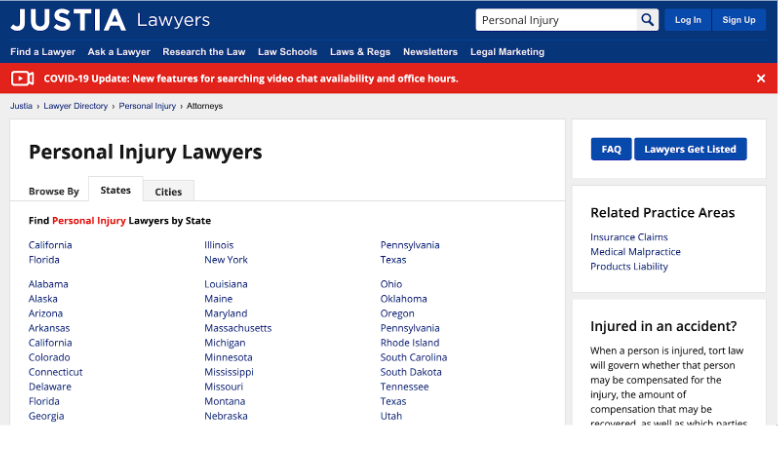Open the Delaware link
Viewport: 780px width, 450px height.
50,387
